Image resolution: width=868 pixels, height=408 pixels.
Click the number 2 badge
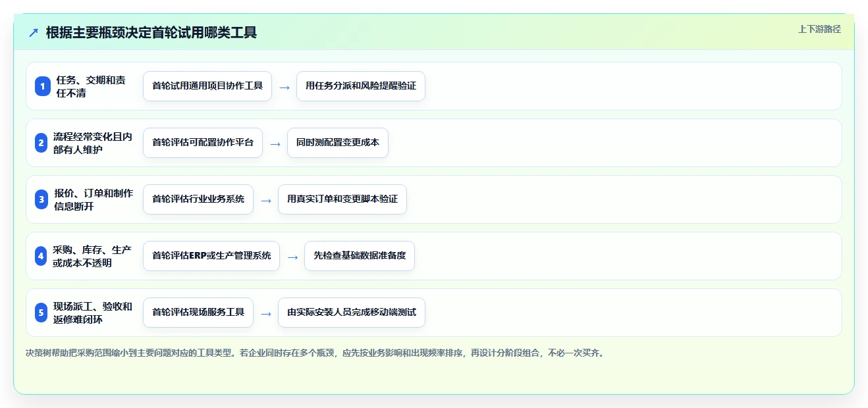coord(41,143)
